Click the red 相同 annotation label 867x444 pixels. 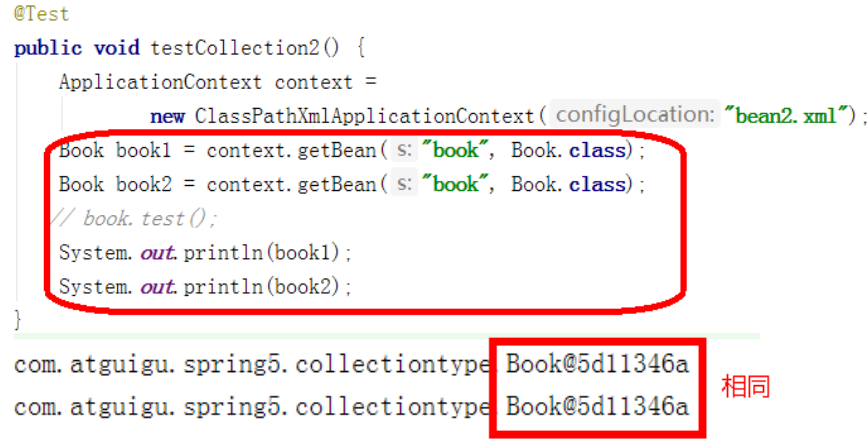click(x=745, y=386)
